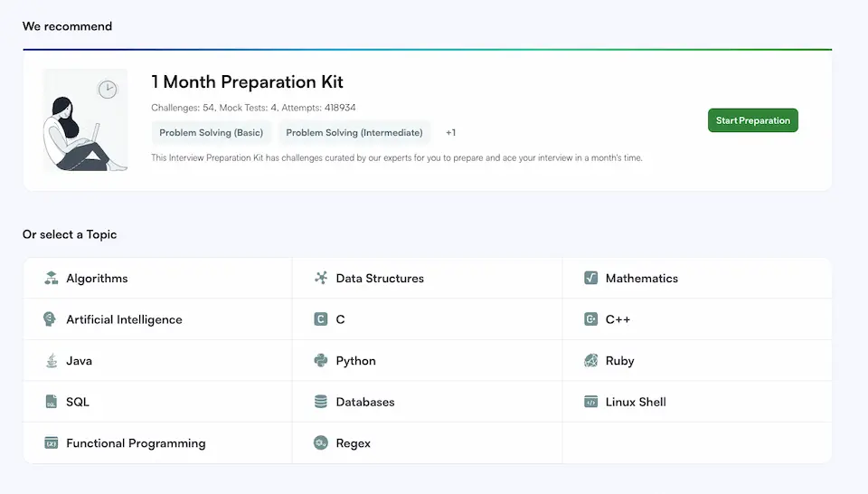Open the C++ topic
Image resolution: width=868 pixels, height=494 pixels.
(x=697, y=319)
